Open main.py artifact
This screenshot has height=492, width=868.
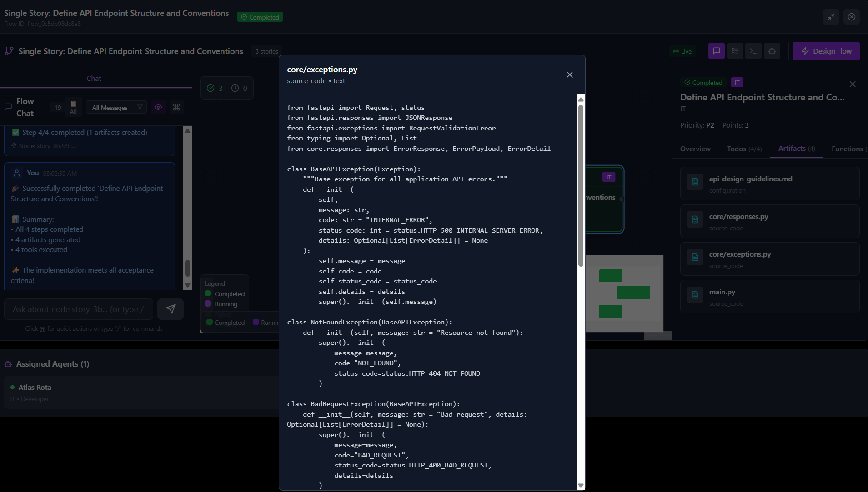coord(770,297)
